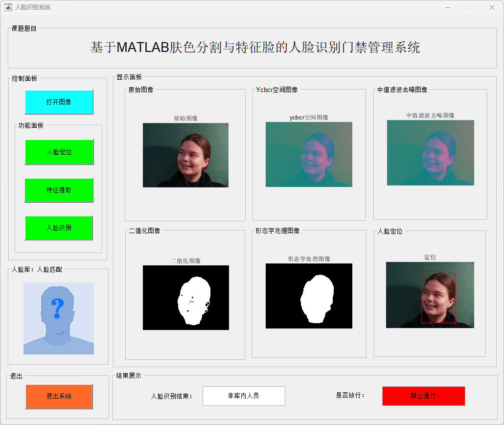The width and height of the screenshot is (504, 425).
Task: Open the 二值化图像 black-white mask
Action: (x=186, y=298)
